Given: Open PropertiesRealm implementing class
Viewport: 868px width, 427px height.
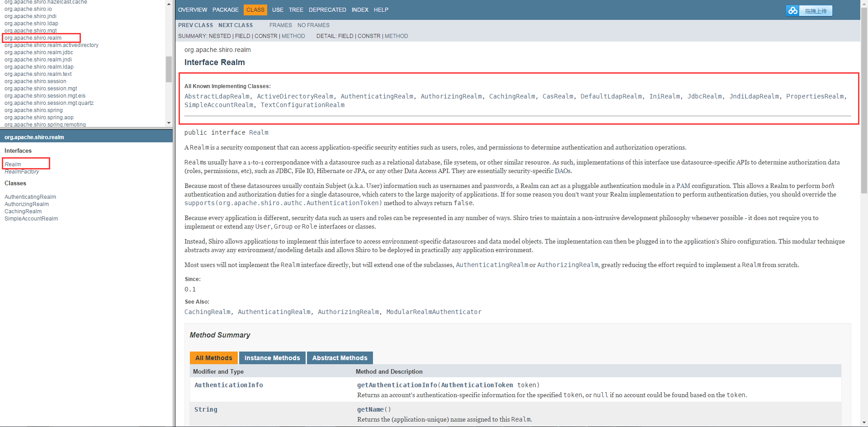Looking at the screenshot, I should [815, 96].
